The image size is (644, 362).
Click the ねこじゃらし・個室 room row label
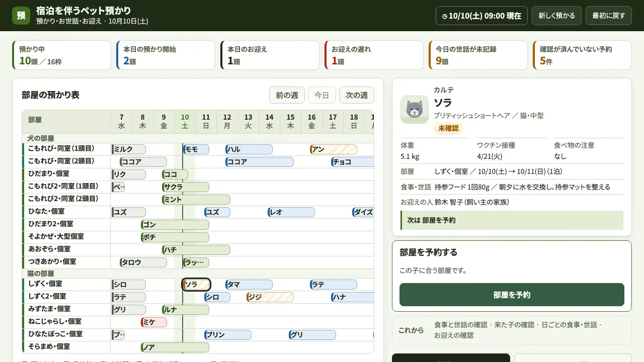[66, 322]
